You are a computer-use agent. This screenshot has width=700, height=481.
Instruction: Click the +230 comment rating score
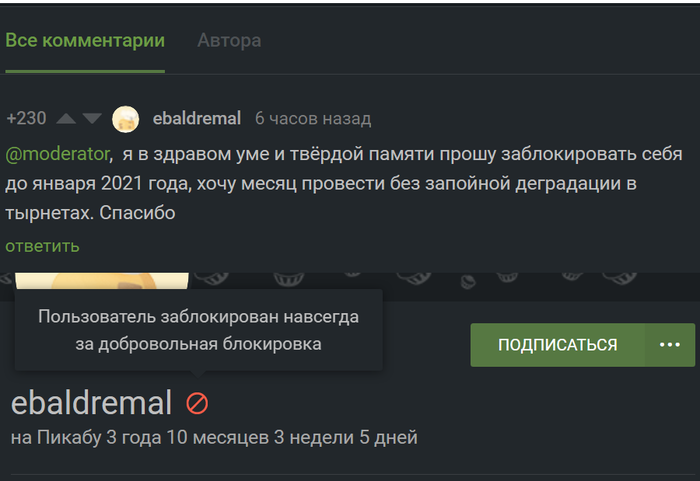click(26, 118)
